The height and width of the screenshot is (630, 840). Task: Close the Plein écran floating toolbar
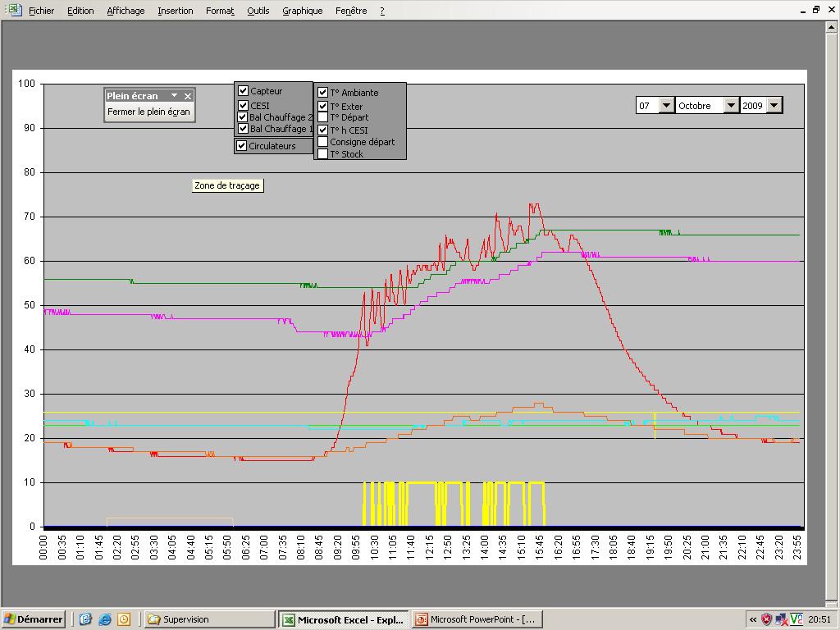[x=188, y=96]
